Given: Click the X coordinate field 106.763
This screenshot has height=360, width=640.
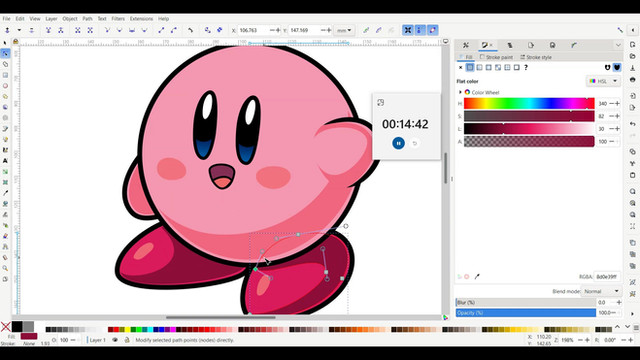Looking at the screenshot, I should (253, 30).
